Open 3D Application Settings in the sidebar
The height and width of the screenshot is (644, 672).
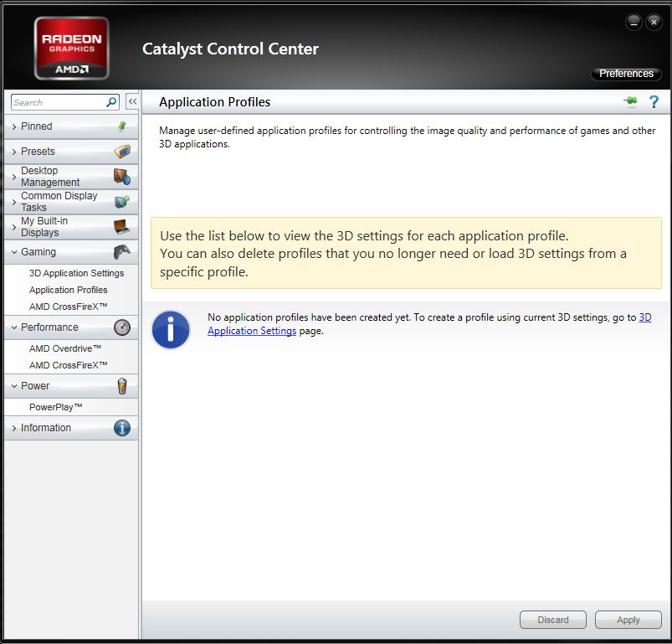click(76, 273)
